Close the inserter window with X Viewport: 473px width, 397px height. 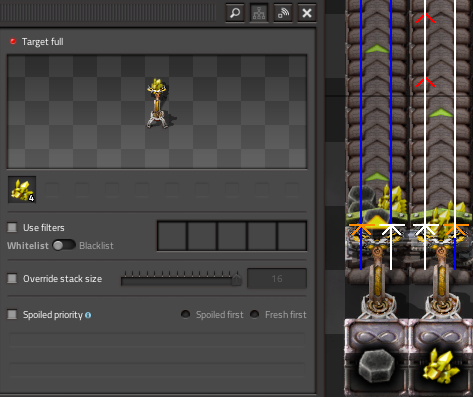[307, 13]
